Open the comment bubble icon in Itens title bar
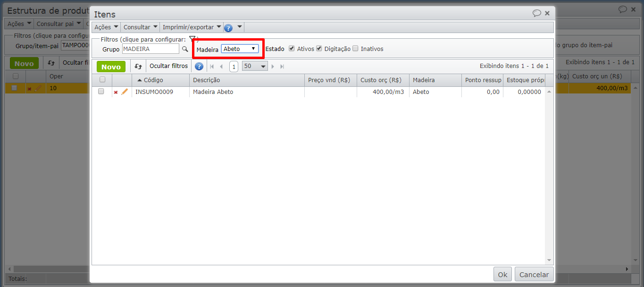This screenshot has width=644, height=287. (x=536, y=13)
